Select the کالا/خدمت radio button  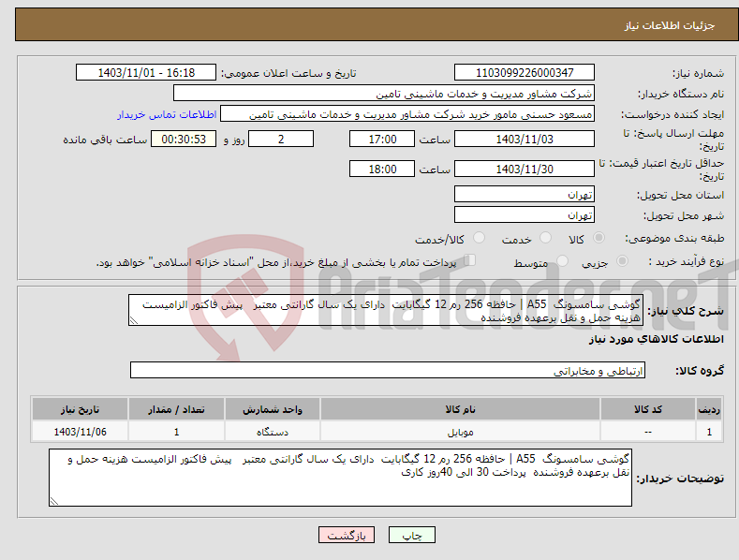pyautogui.click(x=479, y=238)
